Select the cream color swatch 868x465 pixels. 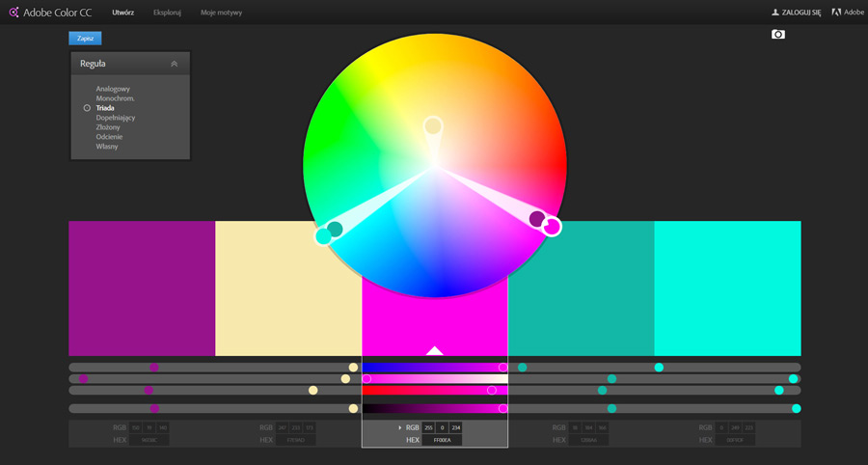tap(288, 288)
